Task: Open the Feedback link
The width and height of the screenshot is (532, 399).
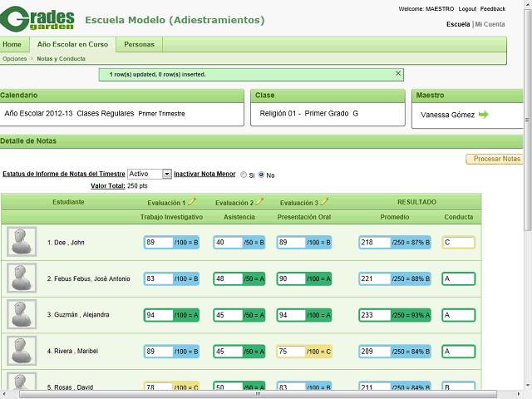Action: pyautogui.click(x=493, y=9)
